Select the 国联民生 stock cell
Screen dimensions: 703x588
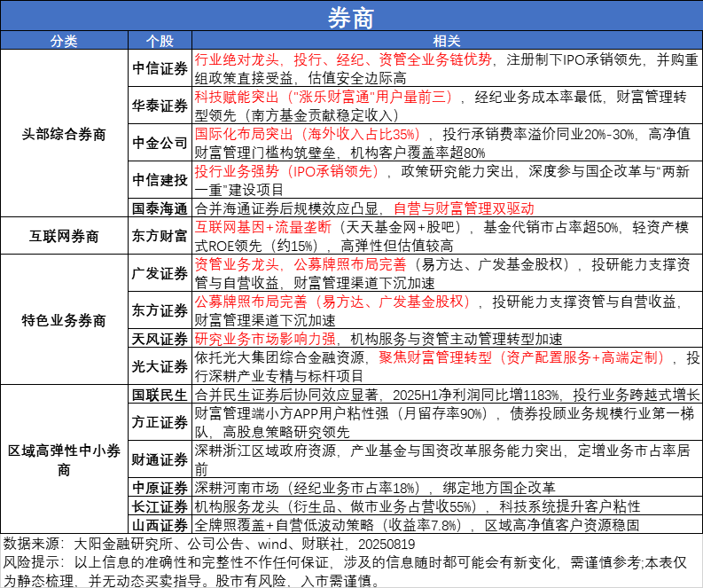point(160,395)
